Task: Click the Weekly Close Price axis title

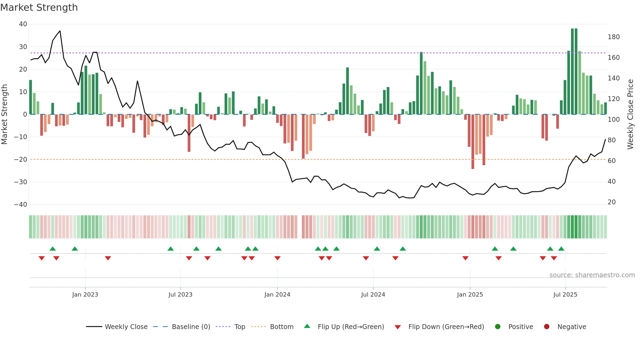Action: (x=630, y=114)
